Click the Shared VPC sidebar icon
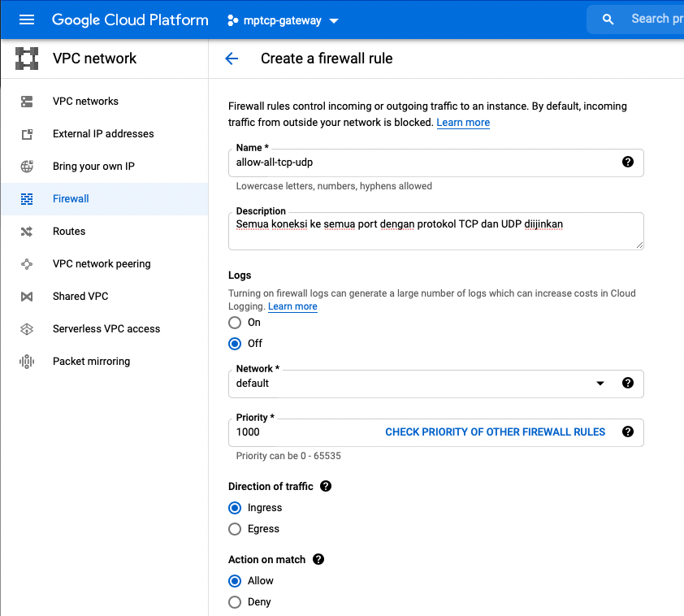Screen dimensions: 684x616 click(27, 297)
